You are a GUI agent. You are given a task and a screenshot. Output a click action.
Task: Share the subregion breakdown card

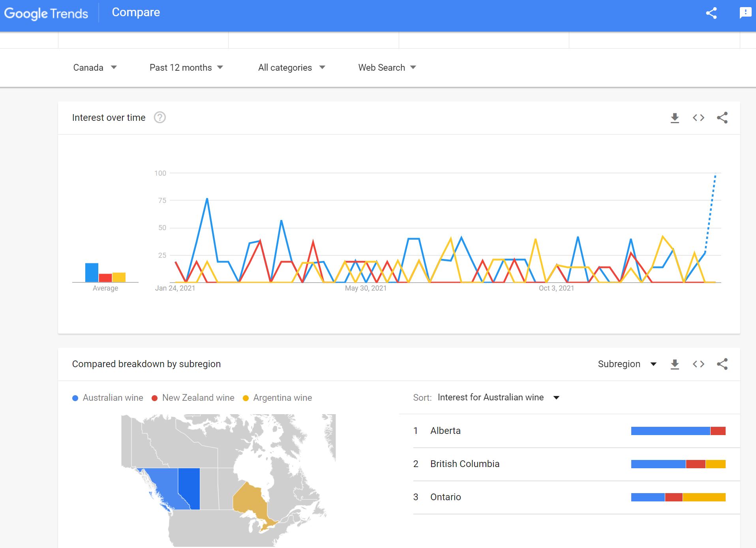pyautogui.click(x=722, y=364)
